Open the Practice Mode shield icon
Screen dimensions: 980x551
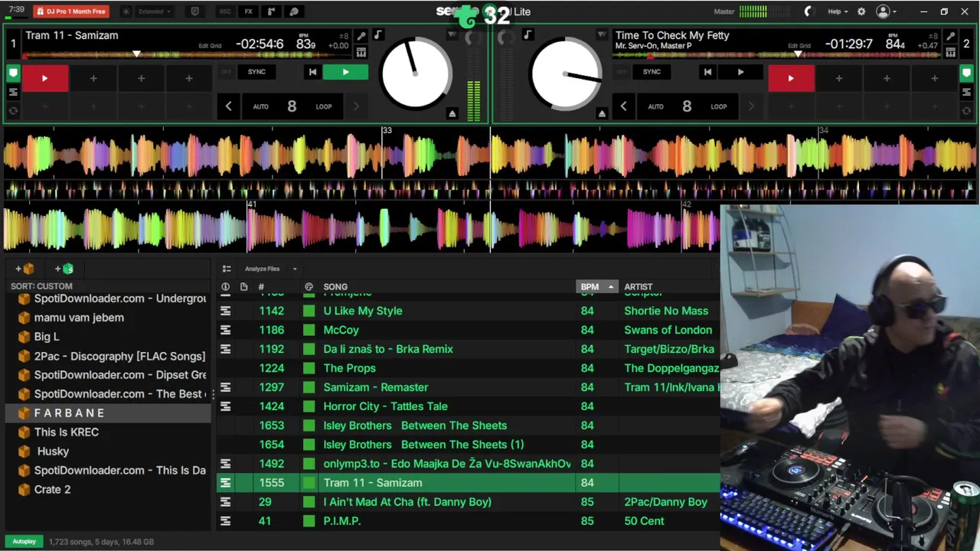(x=194, y=11)
